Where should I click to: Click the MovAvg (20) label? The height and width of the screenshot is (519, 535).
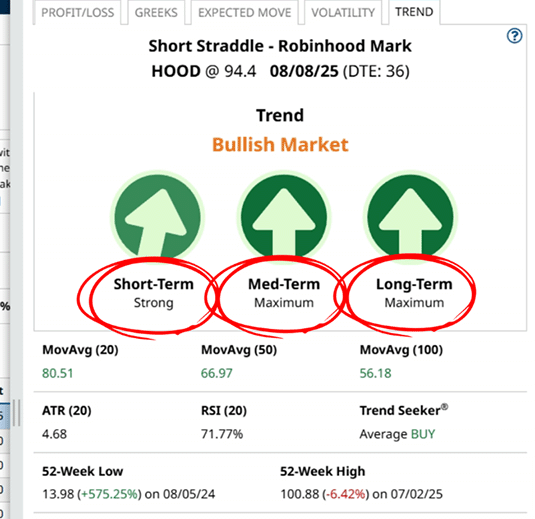point(80,350)
